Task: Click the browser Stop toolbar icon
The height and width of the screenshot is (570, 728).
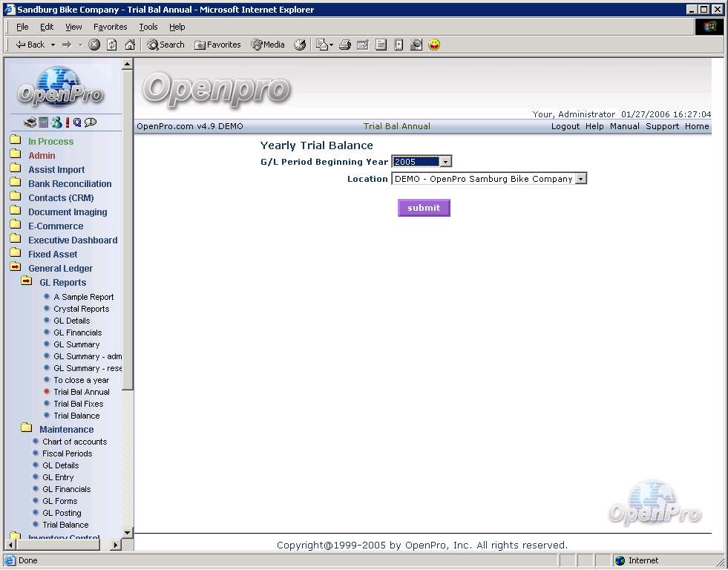Action: 94,45
